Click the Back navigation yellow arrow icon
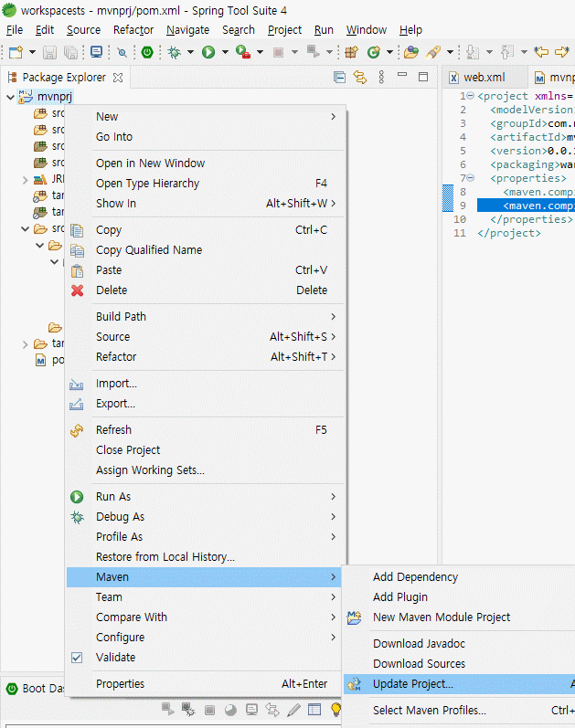The width and height of the screenshot is (575, 728). (x=541, y=52)
